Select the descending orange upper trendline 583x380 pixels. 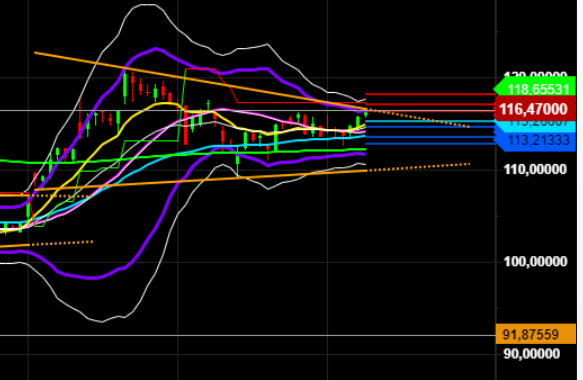(x=201, y=81)
